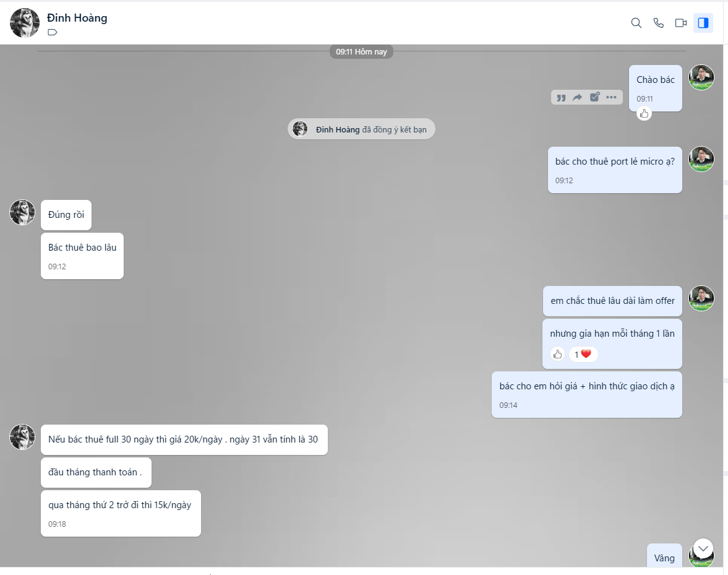Click Đinh Hoàng contact name in header
This screenshot has height=575, width=728.
77,18
